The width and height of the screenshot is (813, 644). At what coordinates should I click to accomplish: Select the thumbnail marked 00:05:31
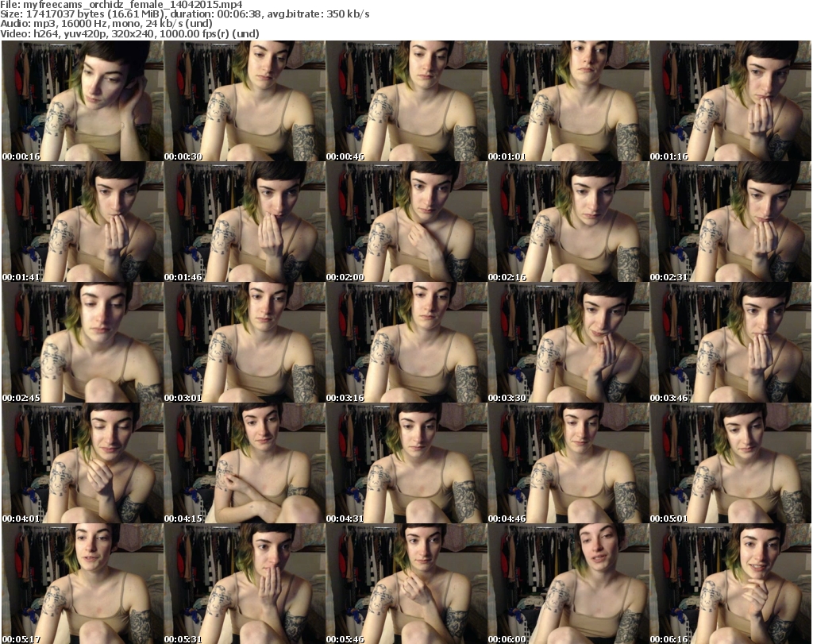tap(245, 584)
